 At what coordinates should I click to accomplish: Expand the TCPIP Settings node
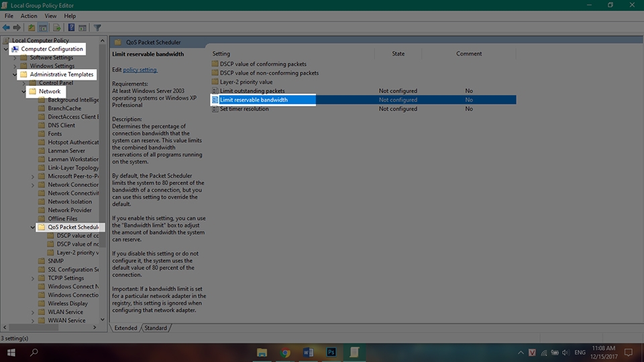[x=33, y=278]
